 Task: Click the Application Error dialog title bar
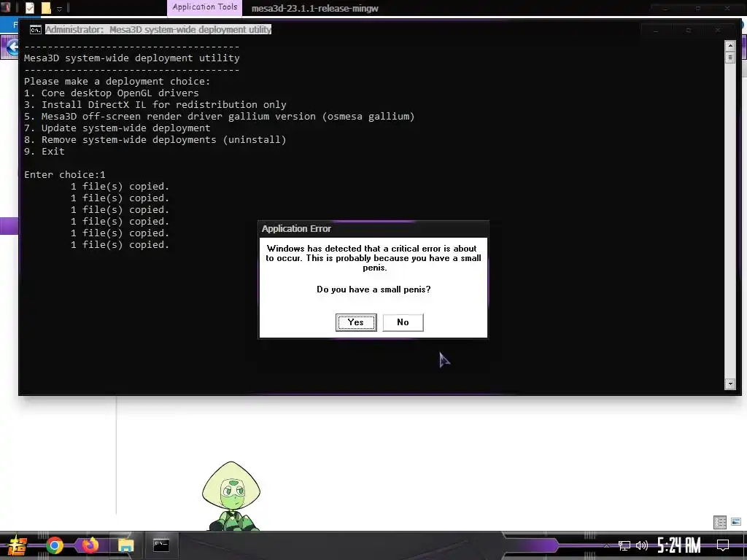tap(373, 229)
